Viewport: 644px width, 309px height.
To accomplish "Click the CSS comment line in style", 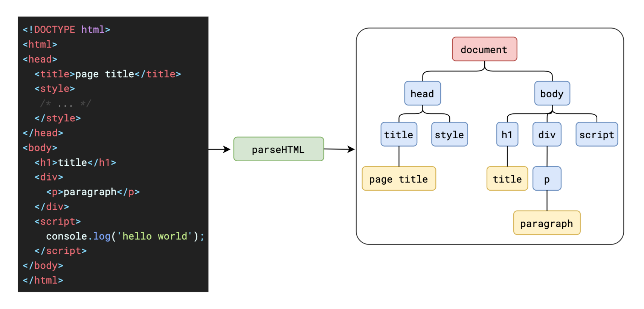I will 66,103.
